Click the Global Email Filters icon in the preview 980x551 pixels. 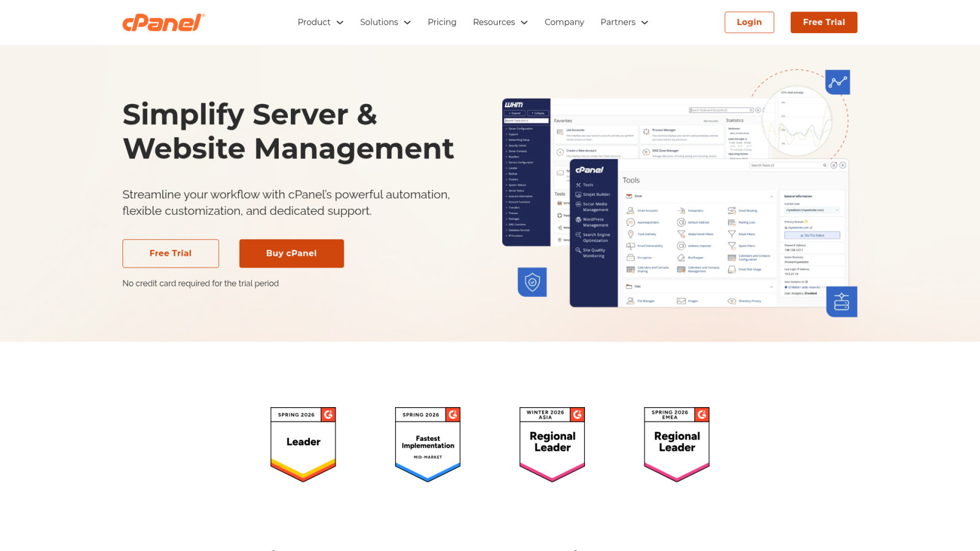(x=681, y=234)
